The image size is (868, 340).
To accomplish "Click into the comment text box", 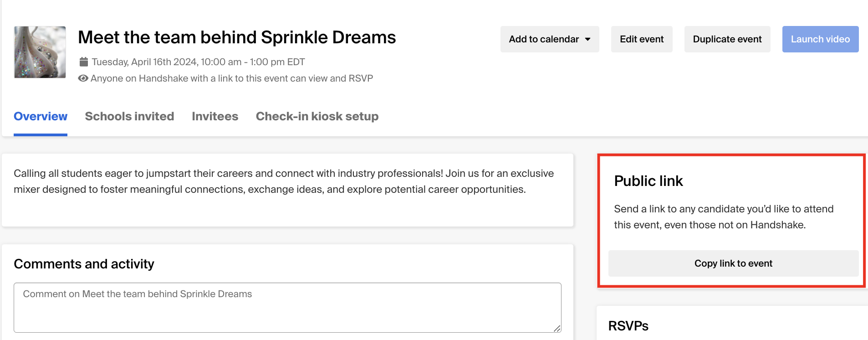I will pyautogui.click(x=287, y=308).
